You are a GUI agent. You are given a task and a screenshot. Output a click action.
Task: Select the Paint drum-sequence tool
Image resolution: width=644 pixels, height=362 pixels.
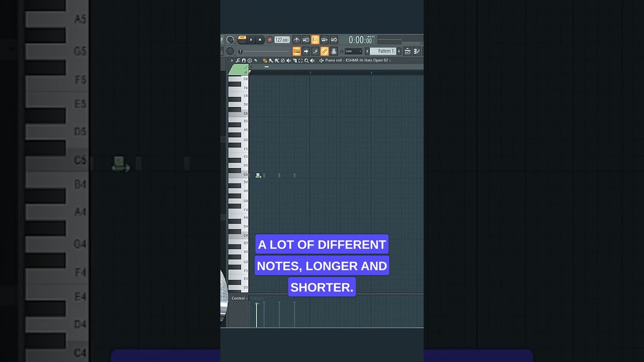pyautogui.click(x=277, y=60)
